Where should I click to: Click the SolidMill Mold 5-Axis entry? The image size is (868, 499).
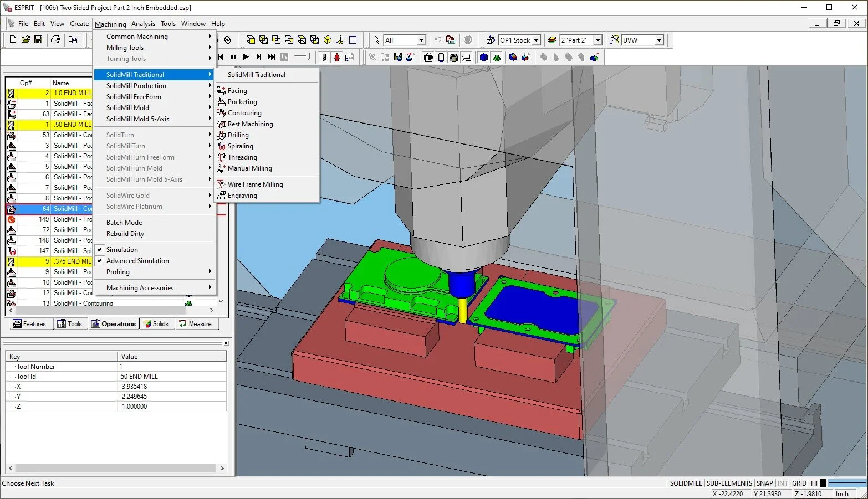coord(154,119)
